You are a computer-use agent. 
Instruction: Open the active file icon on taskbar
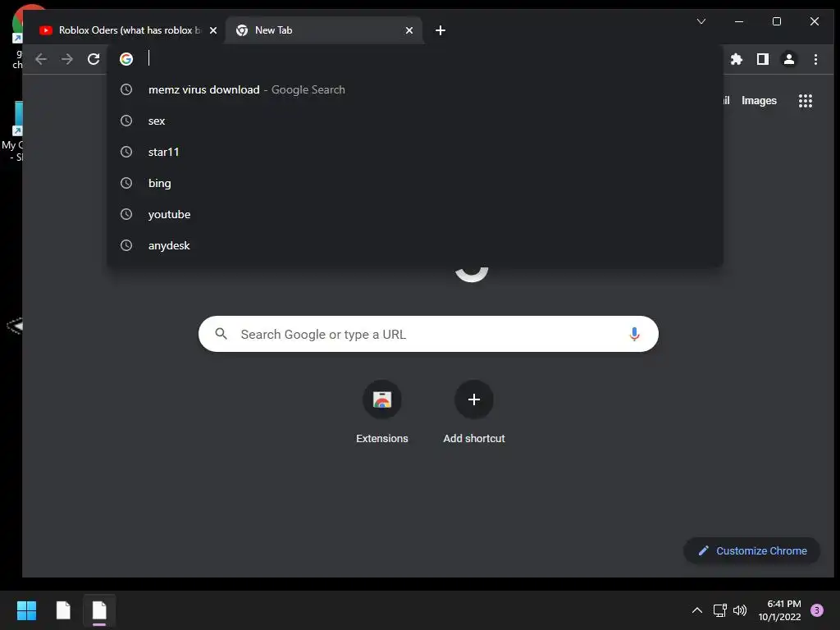(x=99, y=610)
